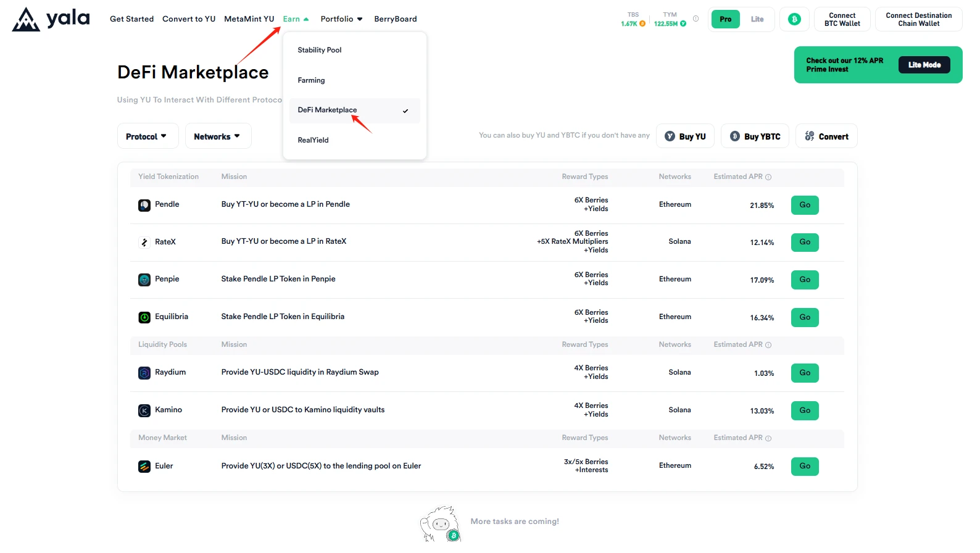Click the Convert button
The image size is (980, 553).
coord(826,136)
